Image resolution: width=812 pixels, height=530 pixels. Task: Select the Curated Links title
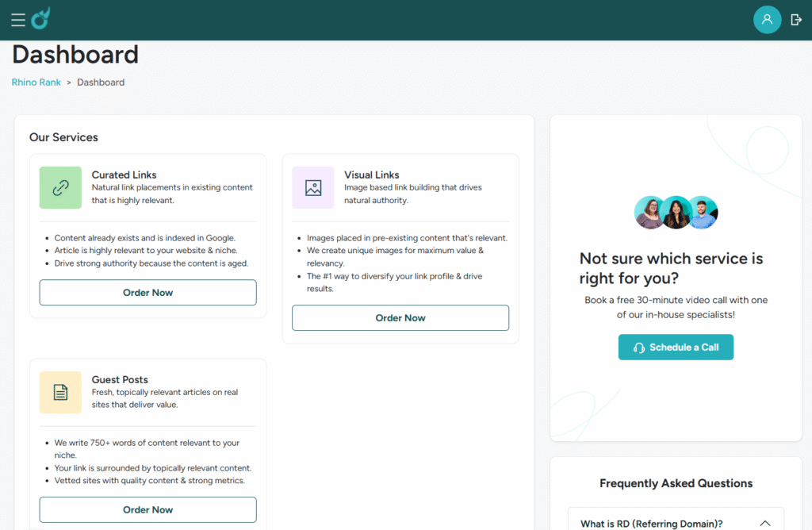[124, 175]
